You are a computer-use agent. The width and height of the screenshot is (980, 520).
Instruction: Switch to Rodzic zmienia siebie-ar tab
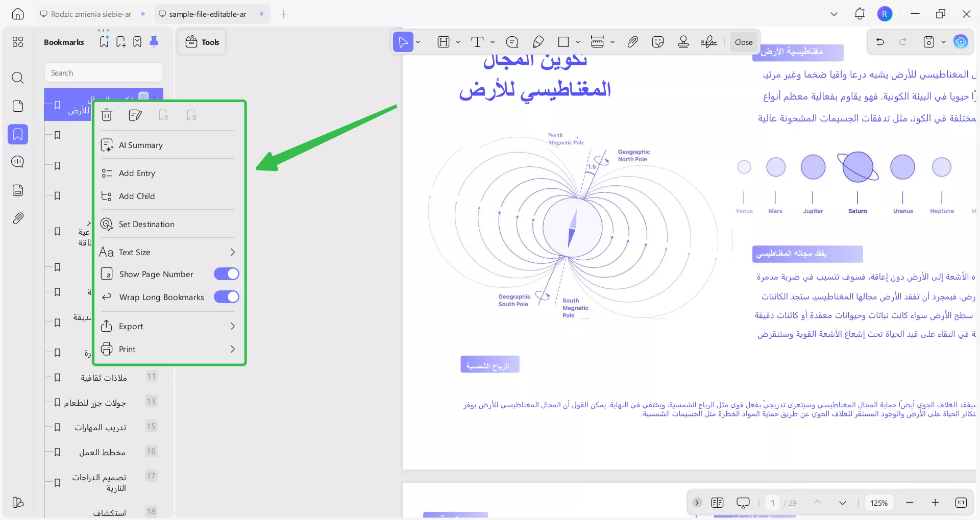pyautogui.click(x=92, y=14)
